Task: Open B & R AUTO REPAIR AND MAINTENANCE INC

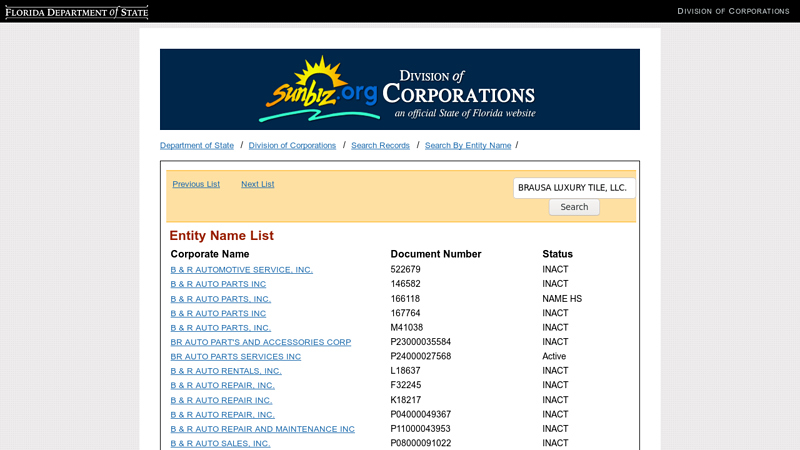Action: (262, 429)
